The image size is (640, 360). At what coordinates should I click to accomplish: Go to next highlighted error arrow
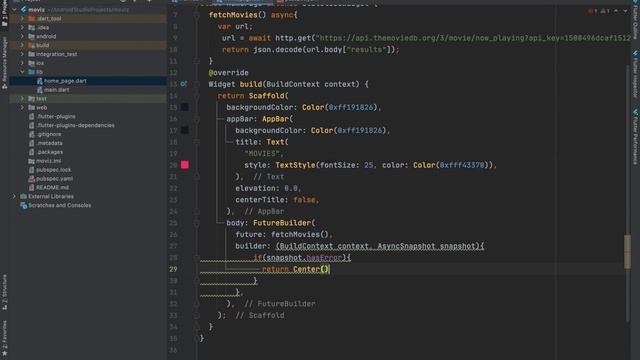[x=625, y=11]
